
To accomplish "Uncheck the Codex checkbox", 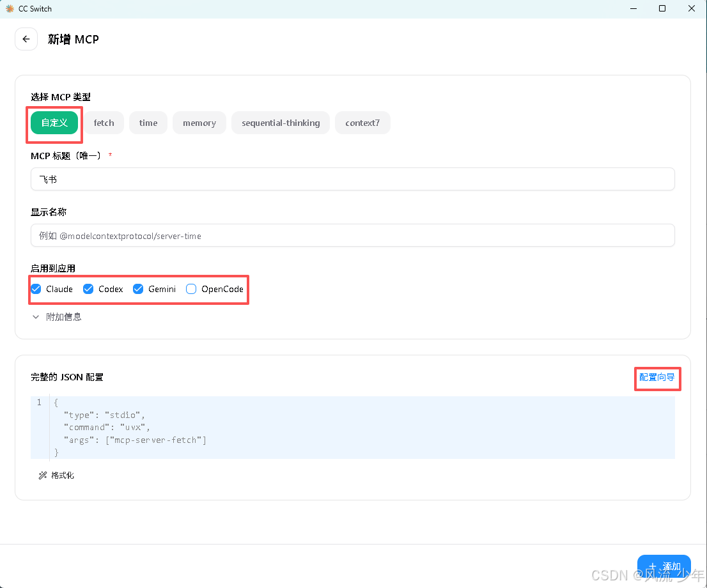I will [88, 289].
